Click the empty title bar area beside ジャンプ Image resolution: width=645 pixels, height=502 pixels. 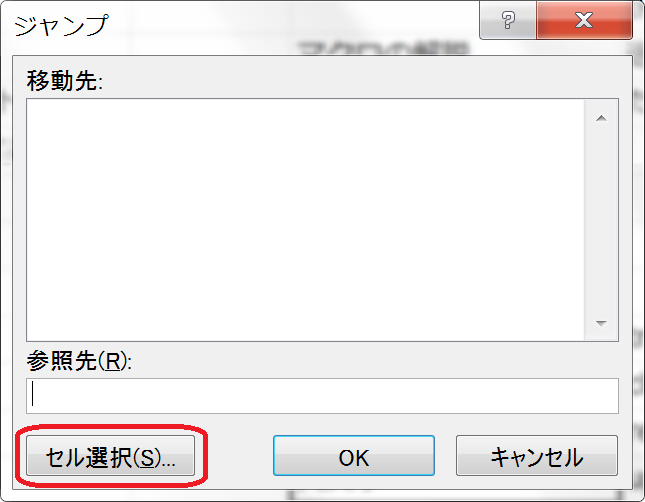point(288,23)
